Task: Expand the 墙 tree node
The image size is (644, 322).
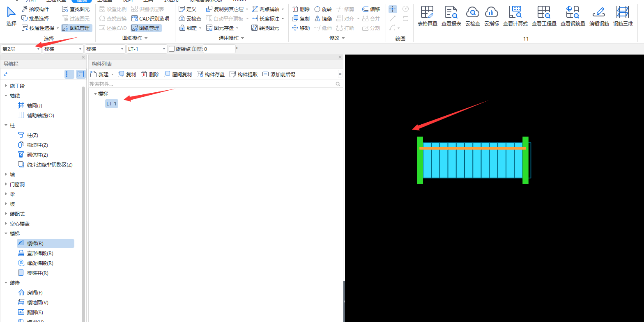Action: (6, 174)
